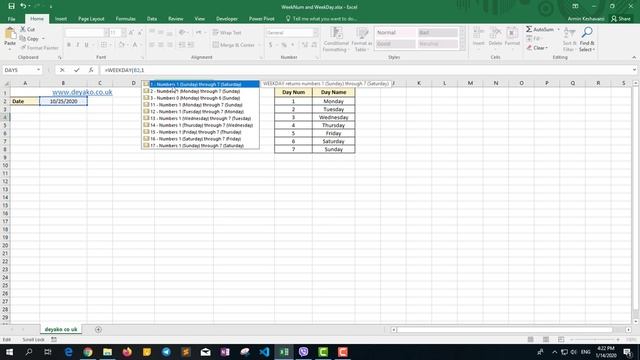Cancel formula entry with the X icon
Screen dimensions: 640x360
pos(62,70)
